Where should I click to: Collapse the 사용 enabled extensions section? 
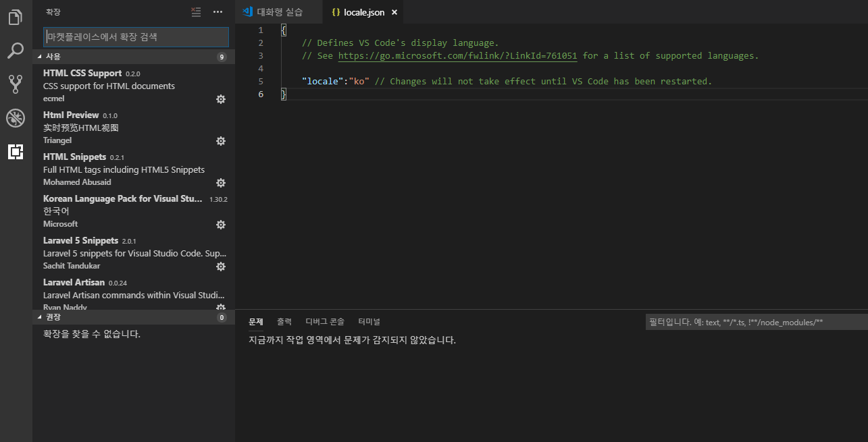coord(134,57)
